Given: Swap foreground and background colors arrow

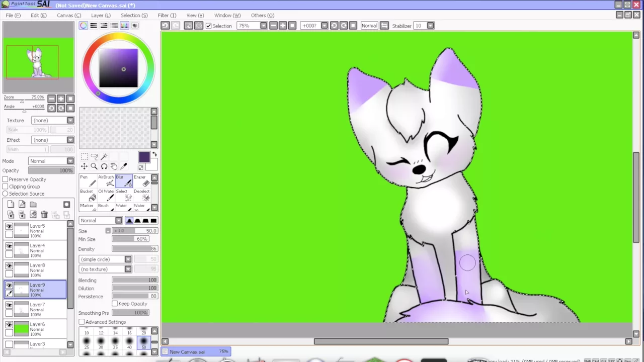Looking at the screenshot, I should 154,154.
